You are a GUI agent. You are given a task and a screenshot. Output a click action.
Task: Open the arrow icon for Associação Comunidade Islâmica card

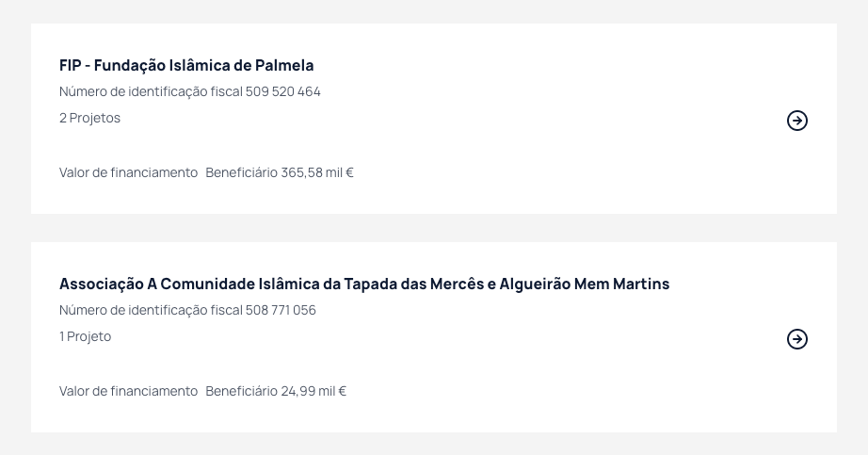pos(797,338)
